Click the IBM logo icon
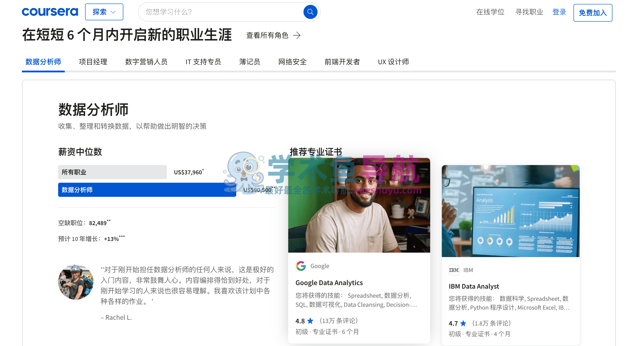 (x=453, y=270)
